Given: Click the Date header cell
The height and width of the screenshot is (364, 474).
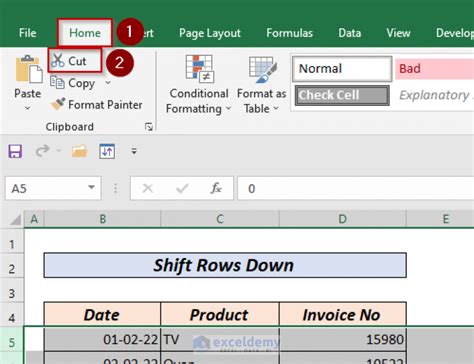Looking at the screenshot, I should 102,314.
